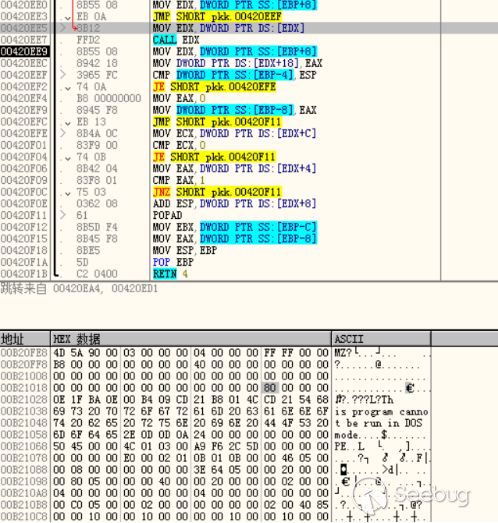Click the jump source address 00420ED1
The height and width of the screenshot is (523, 498).
[x=134, y=288]
